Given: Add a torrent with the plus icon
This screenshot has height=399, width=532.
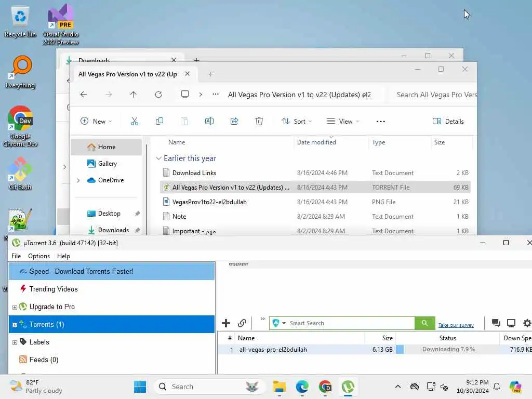Looking at the screenshot, I should pyautogui.click(x=225, y=323).
